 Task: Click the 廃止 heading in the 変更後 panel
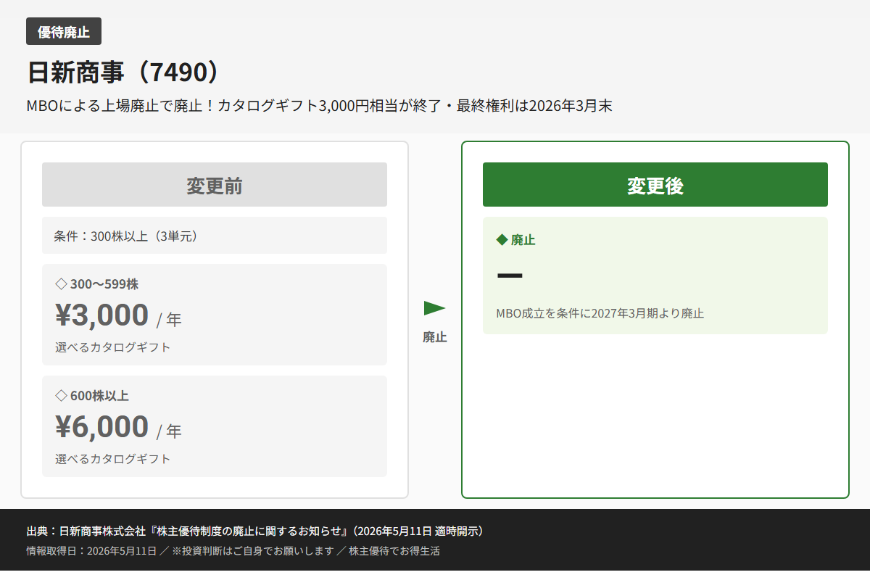point(523,240)
